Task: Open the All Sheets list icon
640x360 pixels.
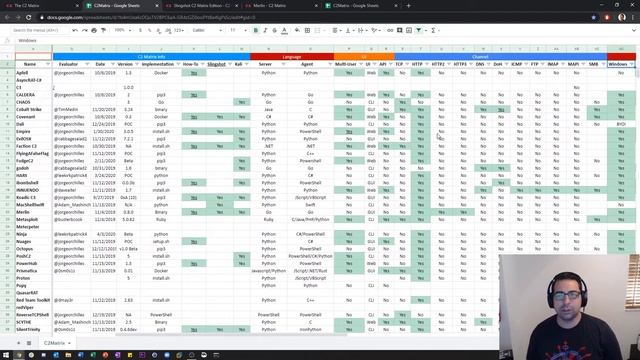Action: [x=29, y=343]
